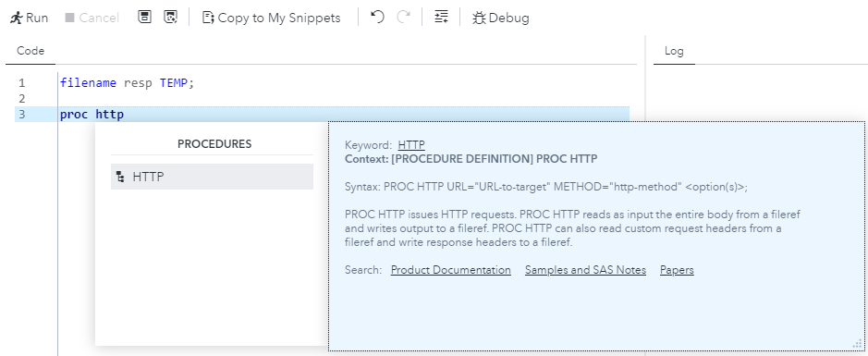Image resolution: width=868 pixels, height=356 pixels.
Task: Open the Papers search link
Action: click(677, 270)
